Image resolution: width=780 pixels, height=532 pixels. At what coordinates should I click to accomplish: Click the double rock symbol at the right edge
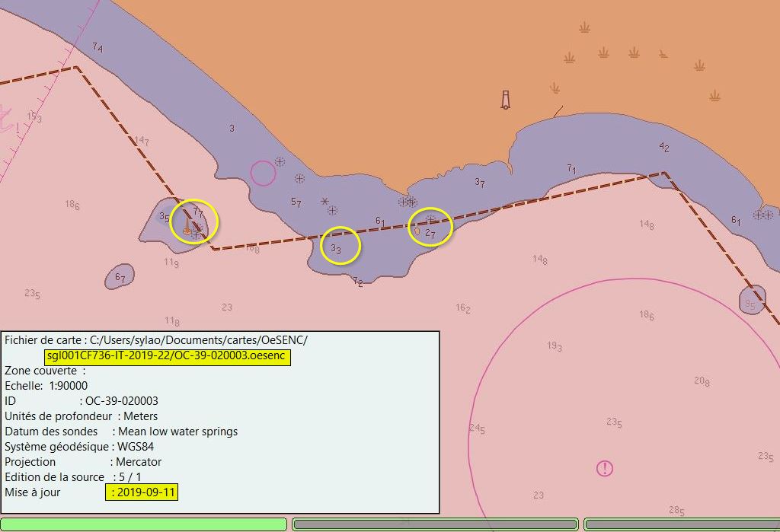click(759, 215)
